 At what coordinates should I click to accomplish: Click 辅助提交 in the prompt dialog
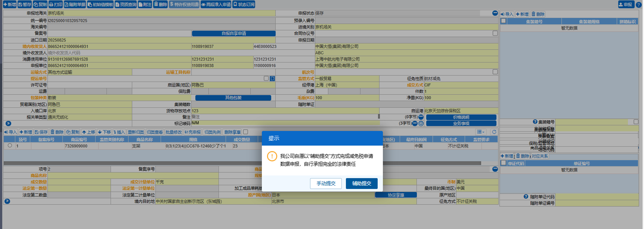(x=361, y=184)
